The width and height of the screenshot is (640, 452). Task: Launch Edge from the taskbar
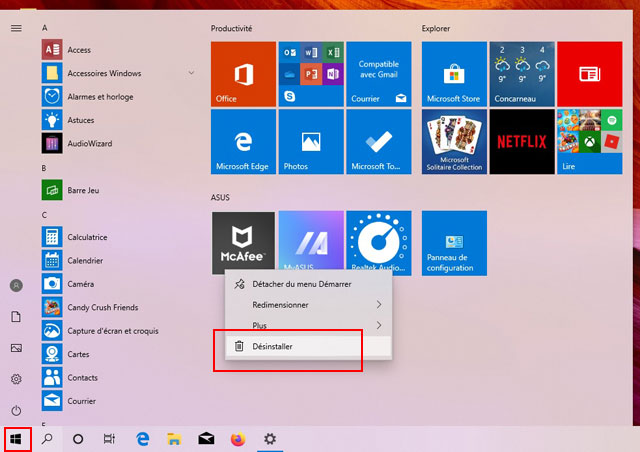point(142,439)
